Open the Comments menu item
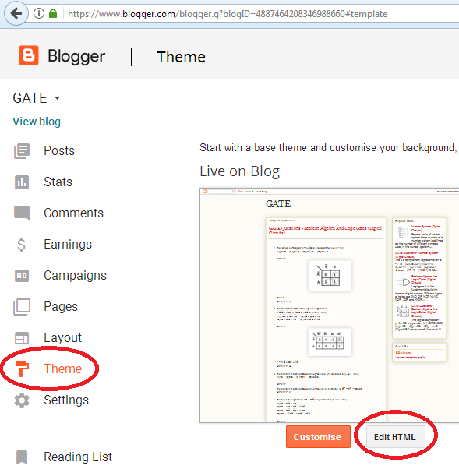The image size is (459, 476). [x=73, y=213]
